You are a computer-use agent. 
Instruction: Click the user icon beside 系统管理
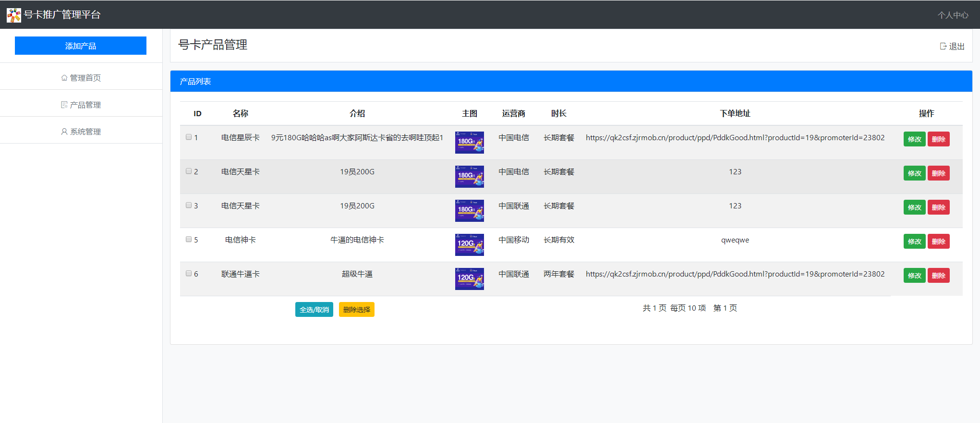64,132
